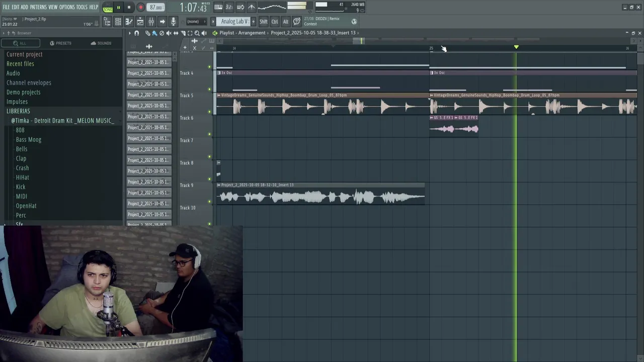
Task: Expand the LIBRERIAS folder in browser
Action: (x=18, y=111)
